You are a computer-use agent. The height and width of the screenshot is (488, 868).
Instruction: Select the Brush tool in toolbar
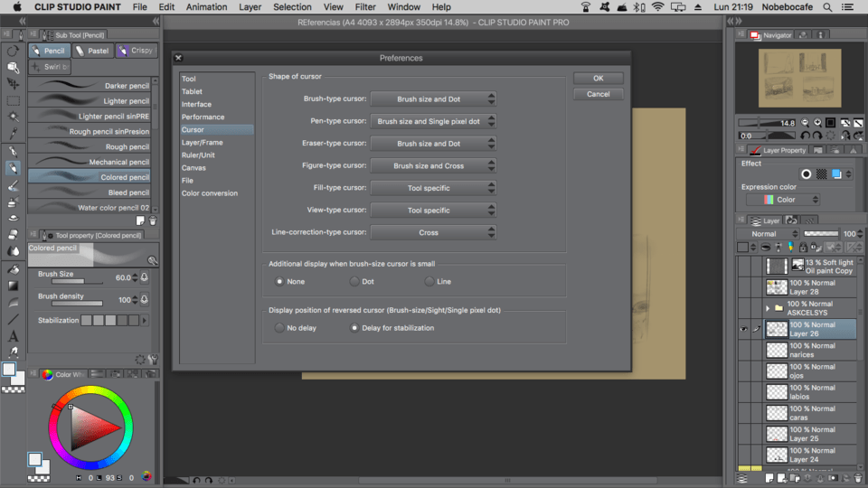click(13, 185)
